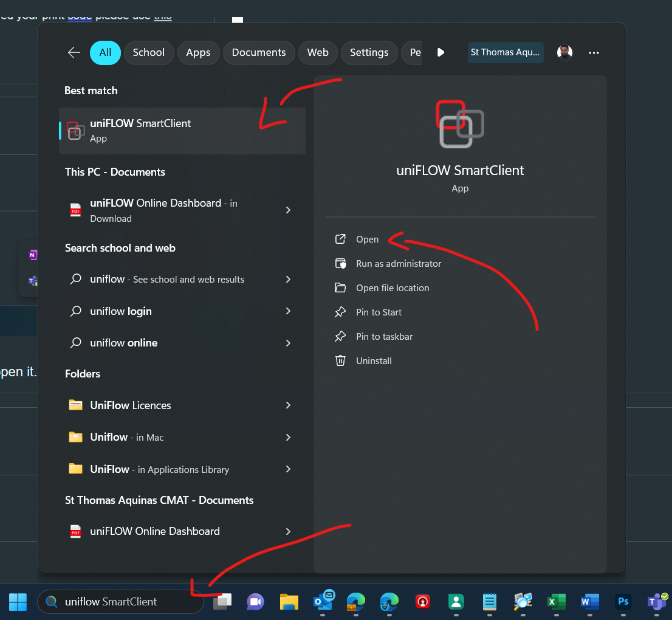Open the green person app on taskbar
The image size is (672, 620).
click(456, 602)
